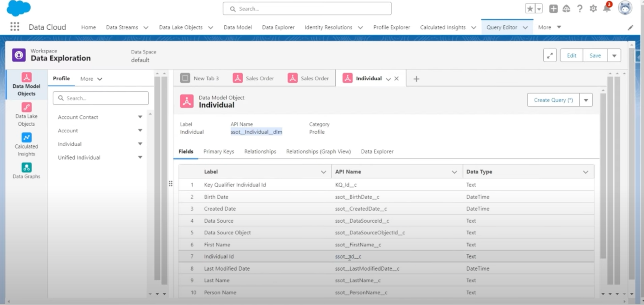Open the Label column header menu
The width and height of the screenshot is (644, 305).
tap(323, 172)
